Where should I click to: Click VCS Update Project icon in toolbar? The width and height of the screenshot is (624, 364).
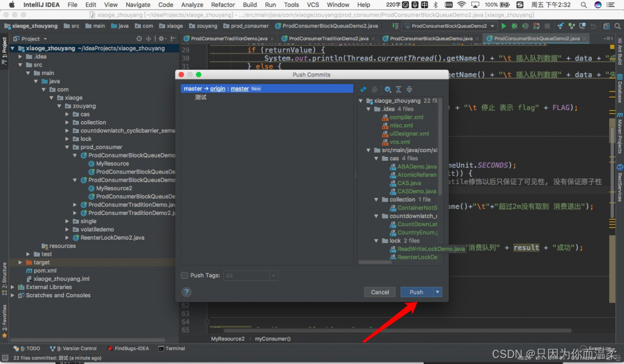point(561,26)
